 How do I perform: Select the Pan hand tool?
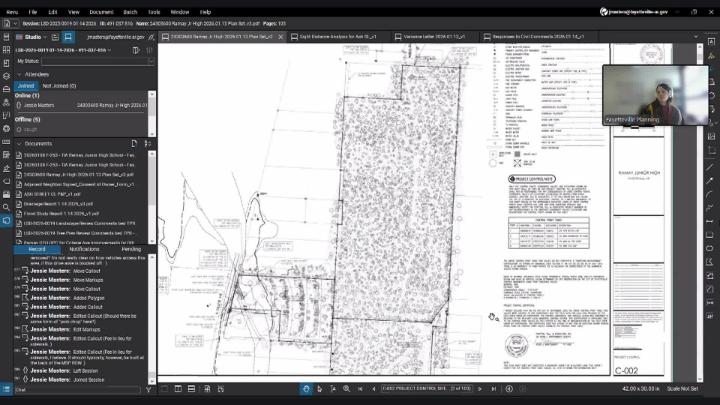(x=319, y=388)
